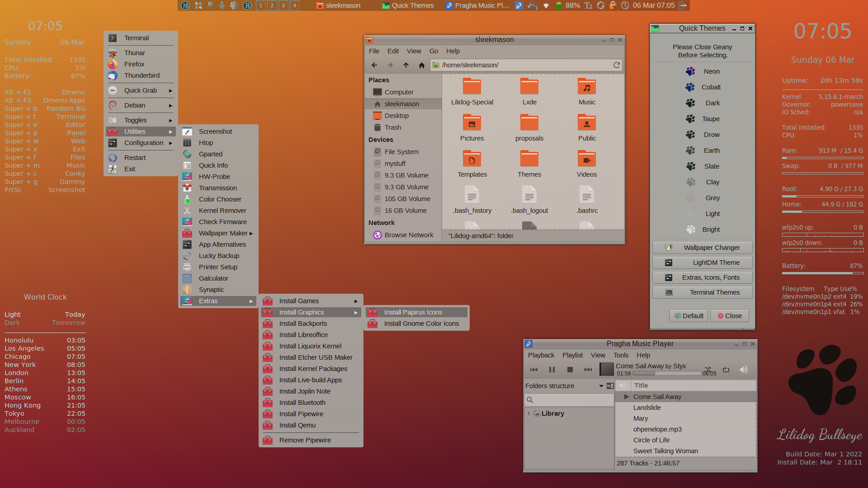Click the reload icon in file manager
This screenshot has width=868, height=488.
[616, 65]
